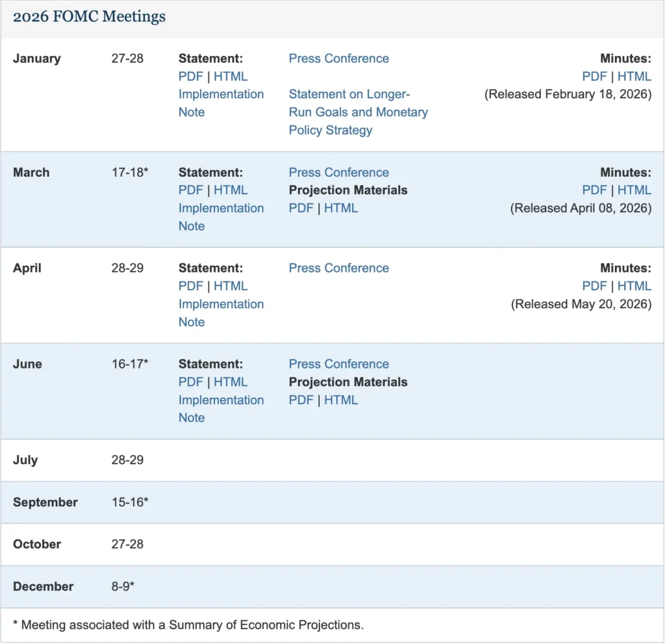Open April minutes HTML link
665x644 pixels.
[634, 286]
